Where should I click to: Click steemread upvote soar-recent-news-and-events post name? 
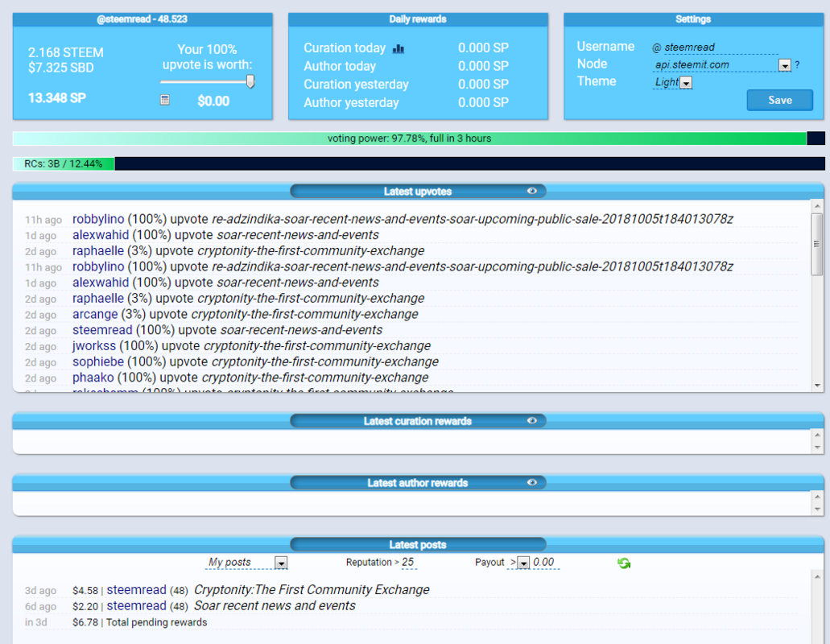click(301, 330)
